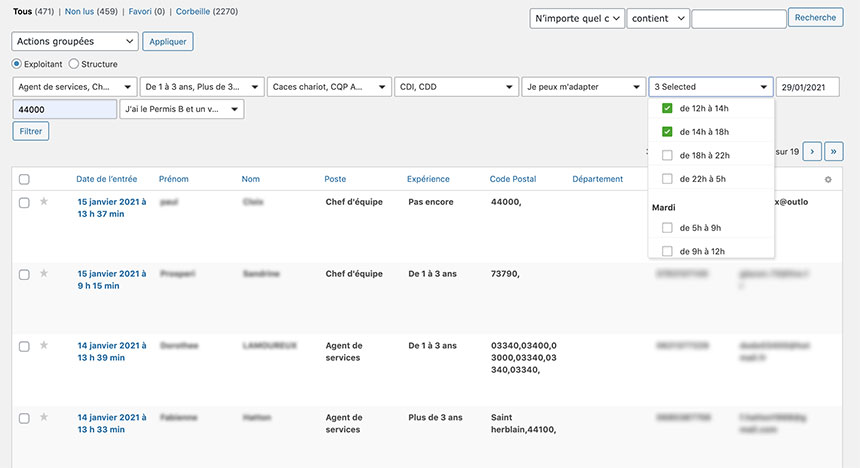Focus the search text input field
The height and width of the screenshot is (468, 860).
(739, 19)
